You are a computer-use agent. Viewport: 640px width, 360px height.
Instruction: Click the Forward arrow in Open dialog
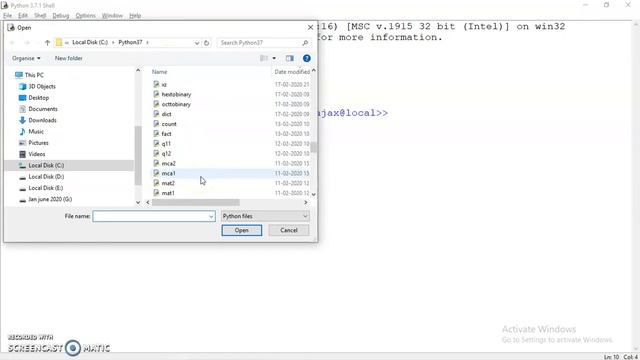click(27, 42)
